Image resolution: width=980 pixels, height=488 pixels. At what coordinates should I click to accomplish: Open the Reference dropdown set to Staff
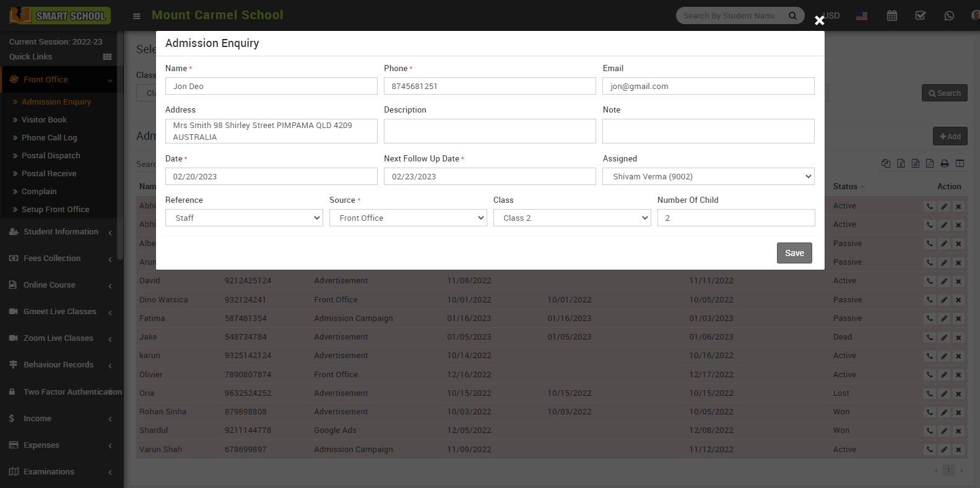[x=244, y=218]
